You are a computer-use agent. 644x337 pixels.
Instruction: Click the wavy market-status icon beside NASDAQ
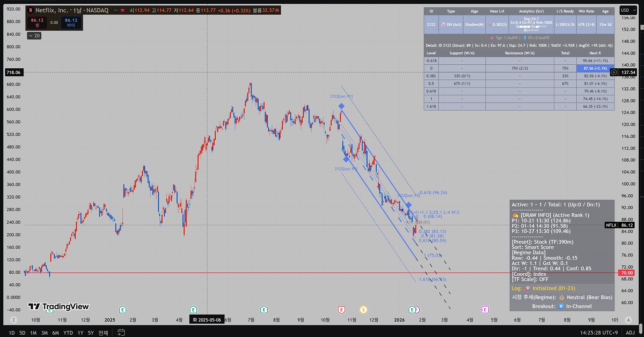click(x=123, y=10)
